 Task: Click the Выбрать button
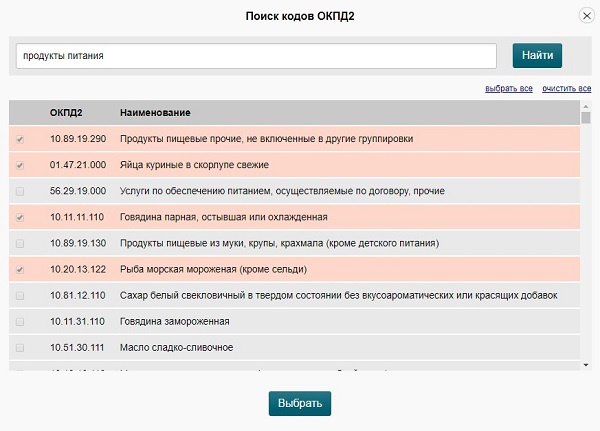(299, 403)
